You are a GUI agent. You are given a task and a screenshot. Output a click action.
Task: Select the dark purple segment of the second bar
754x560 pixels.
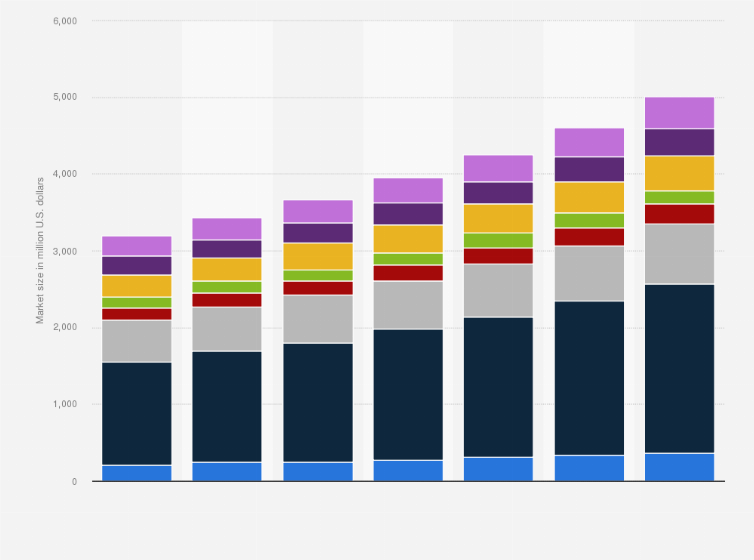coord(227,249)
